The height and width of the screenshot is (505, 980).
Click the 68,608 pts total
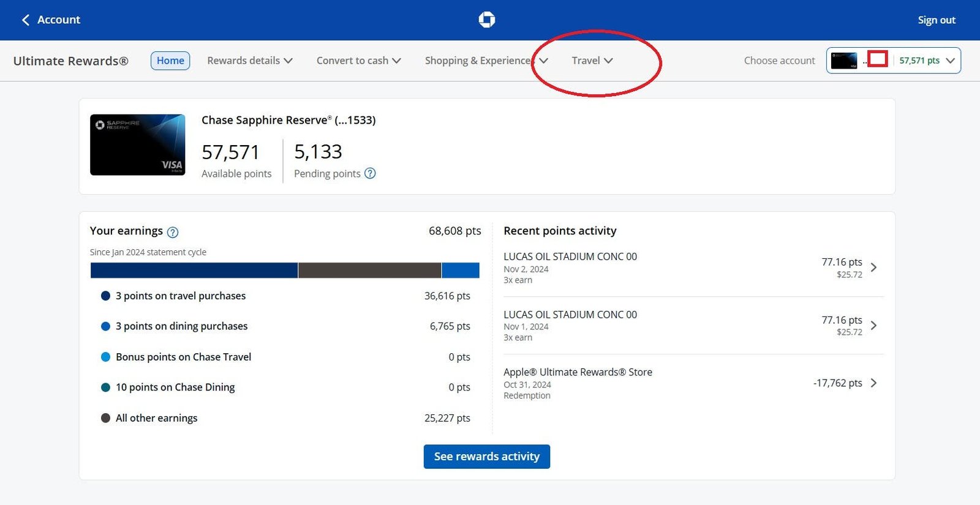click(455, 231)
